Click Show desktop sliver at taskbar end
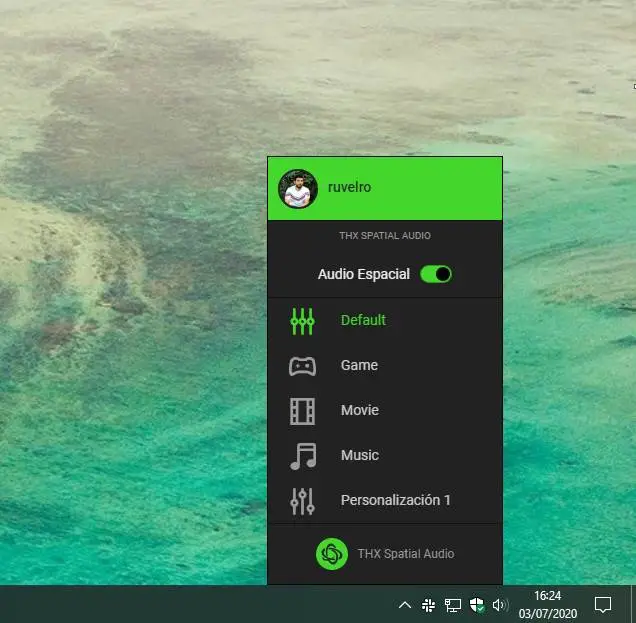Screen dimensions: 636x623 [634, 604]
